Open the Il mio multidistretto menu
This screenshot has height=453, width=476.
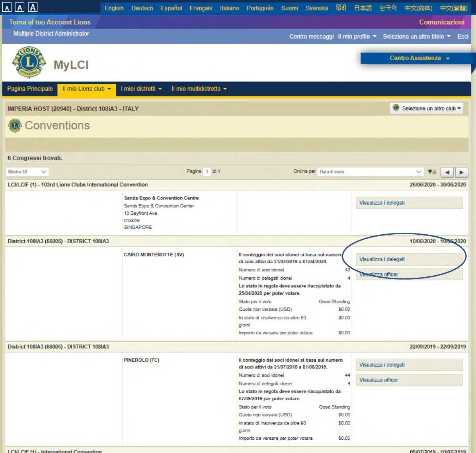(199, 89)
